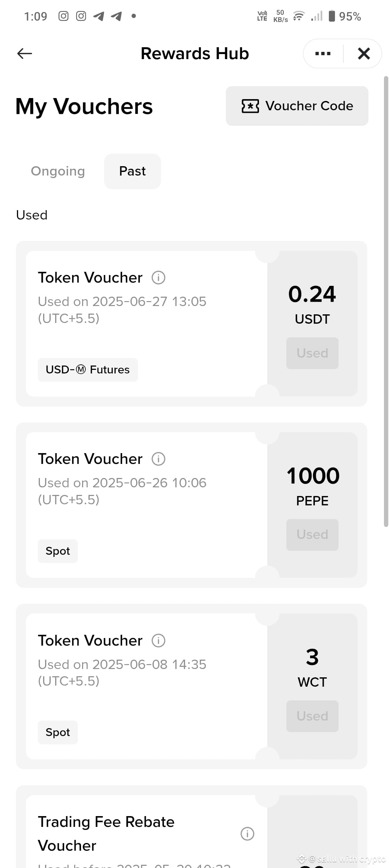
Task: Close the Rewards Hub with X icon
Action: coord(364,53)
